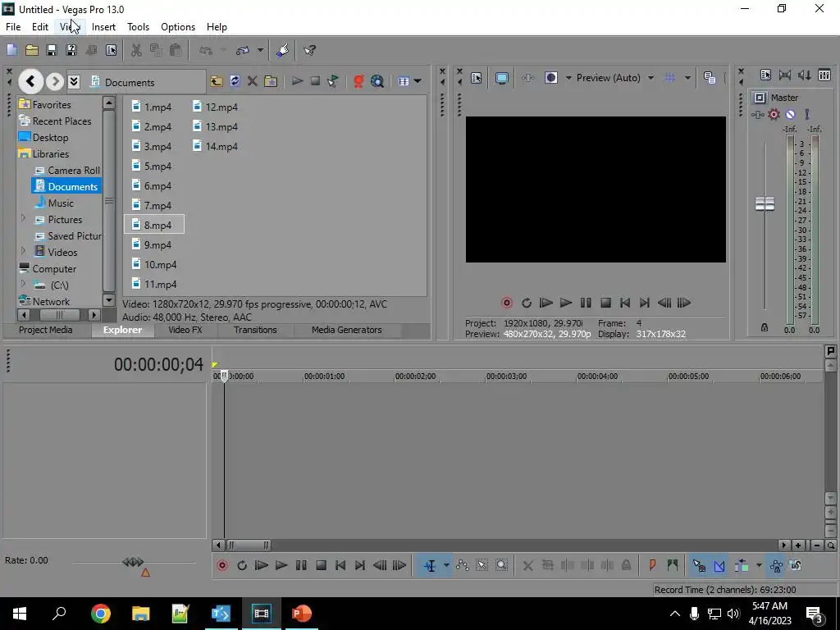840x630 pixels.
Task: Add current folder to Favorites
Action: [271, 81]
